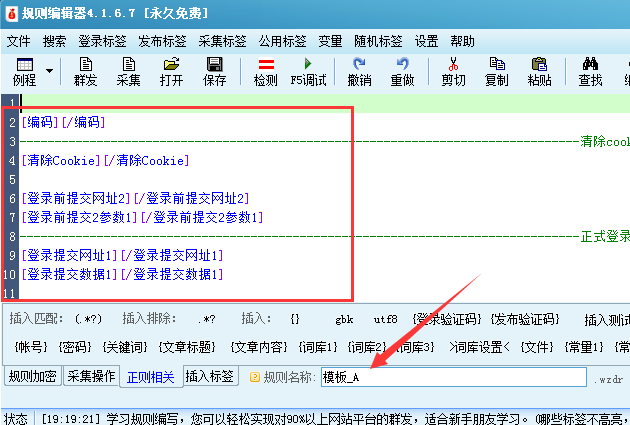Viewport: 630px width, 425px height.
Task: Run 检测 check from the toolbar
Action: coord(266,71)
